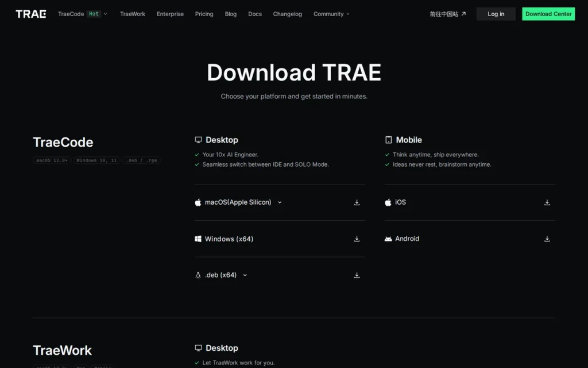Download TraeCode for macOS Apple Silicon
Screen dimensions: 588x368
coord(357,202)
